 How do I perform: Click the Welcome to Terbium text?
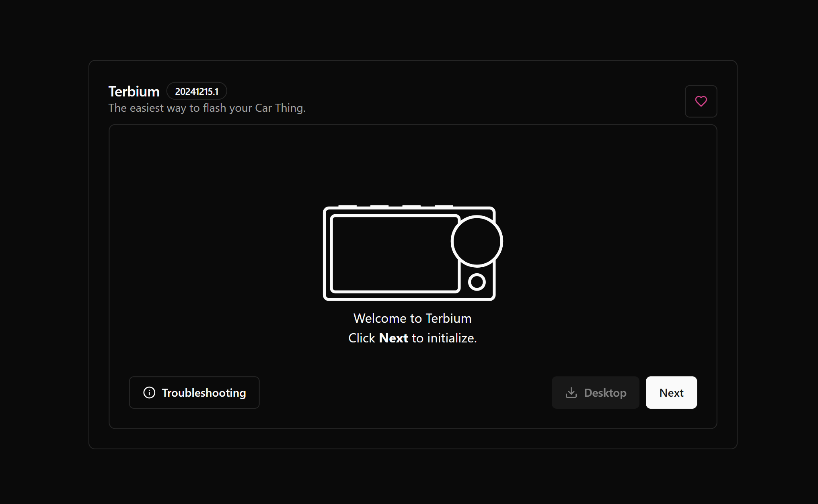tap(412, 318)
